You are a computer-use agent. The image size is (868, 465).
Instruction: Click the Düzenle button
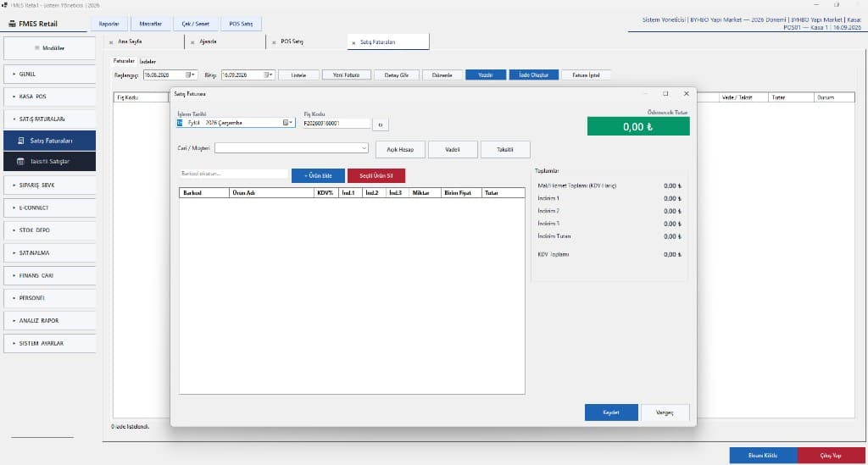coord(442,75)
